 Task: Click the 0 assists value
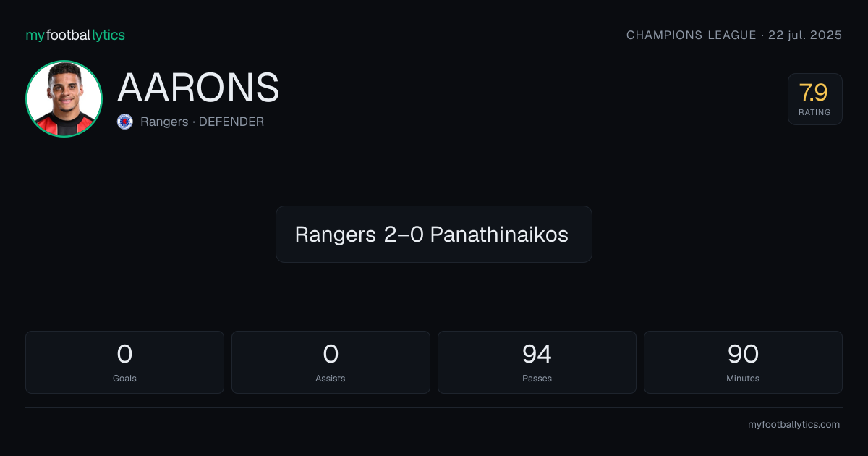pos(331,354)
